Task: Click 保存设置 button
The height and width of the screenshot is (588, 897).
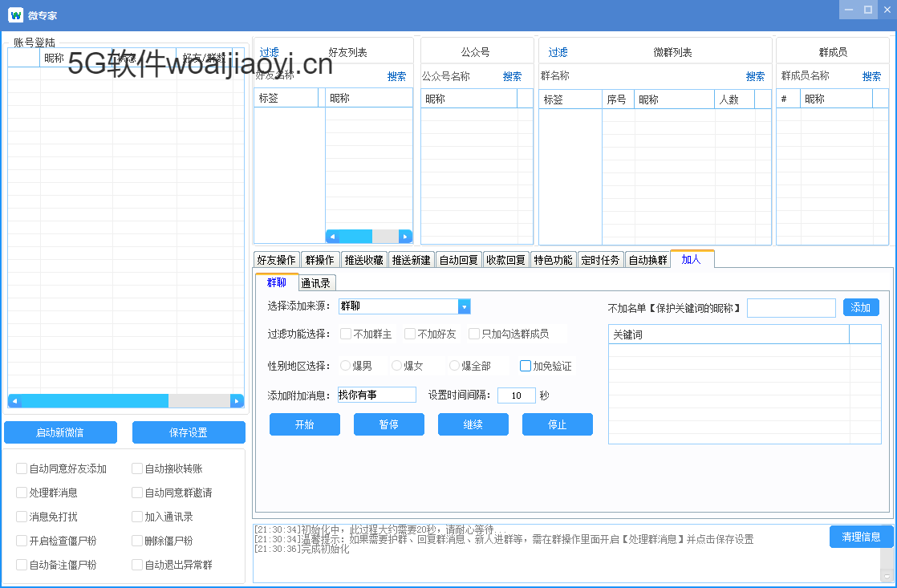Action: pos(189,432)
